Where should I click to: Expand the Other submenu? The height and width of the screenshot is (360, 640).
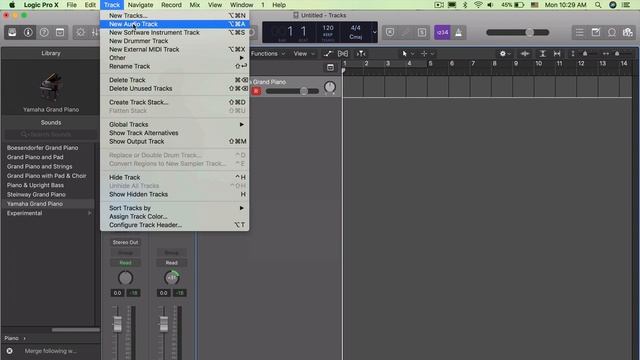tap(175, 58)
